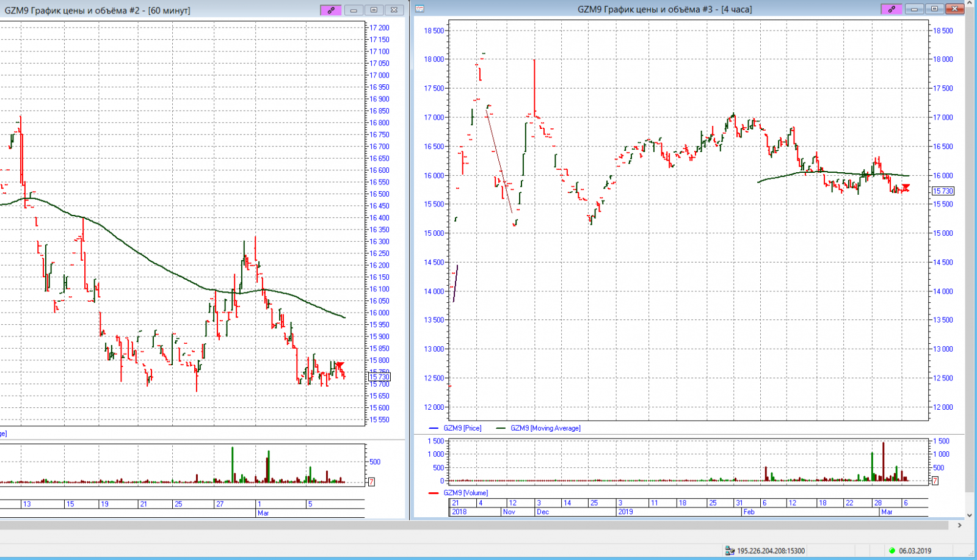This screenshot has height=560, width=977.
Task: Click the server connection icon in status bar
Action: coord(729,551)
